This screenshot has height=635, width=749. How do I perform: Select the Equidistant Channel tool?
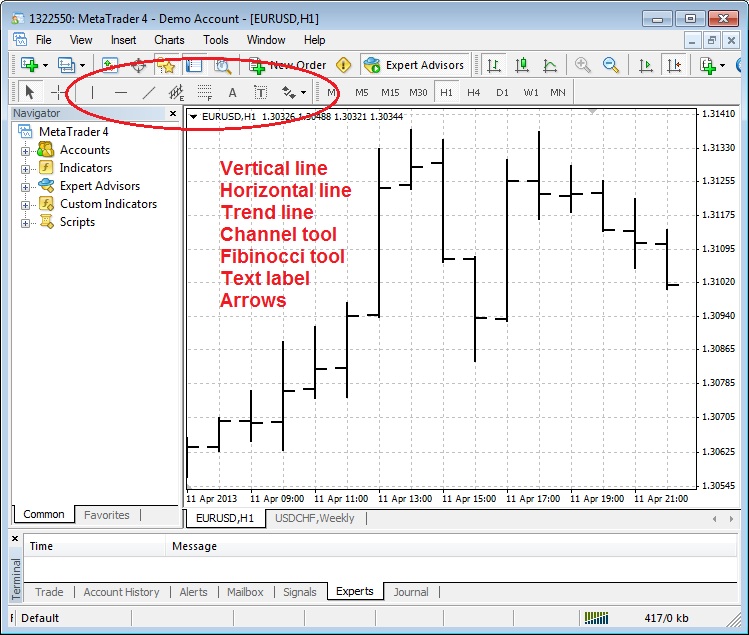point(176,92)
